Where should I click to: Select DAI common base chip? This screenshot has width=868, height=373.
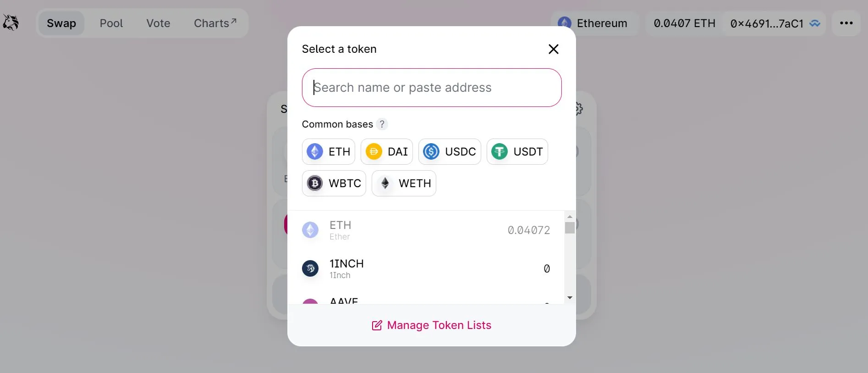387,152
